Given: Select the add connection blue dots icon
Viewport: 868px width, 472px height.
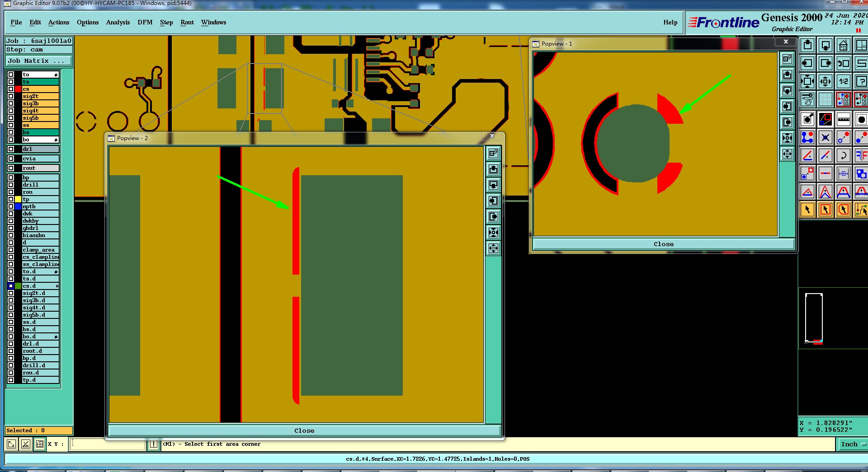Looking at the screenshot, I should point(807,137).
